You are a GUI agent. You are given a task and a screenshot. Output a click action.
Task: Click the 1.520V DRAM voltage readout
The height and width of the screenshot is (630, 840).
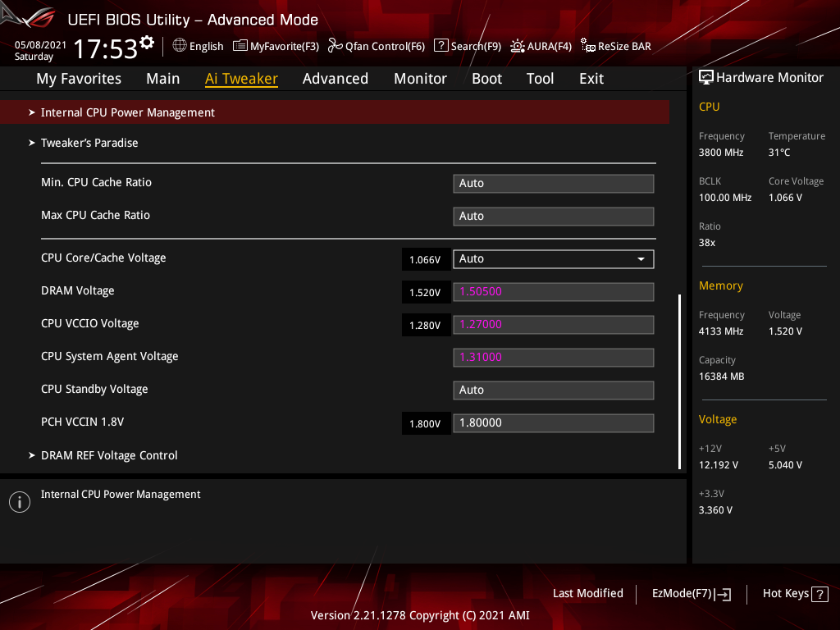(426, 293)
